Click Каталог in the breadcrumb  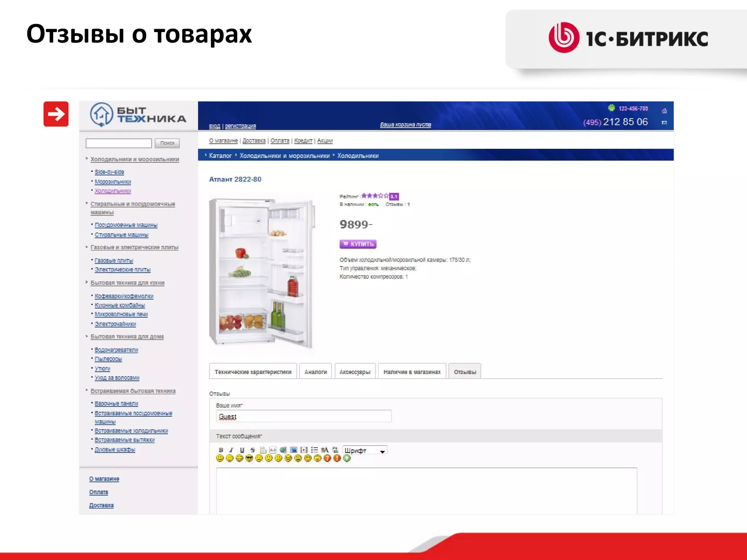[x=220, y=156]
